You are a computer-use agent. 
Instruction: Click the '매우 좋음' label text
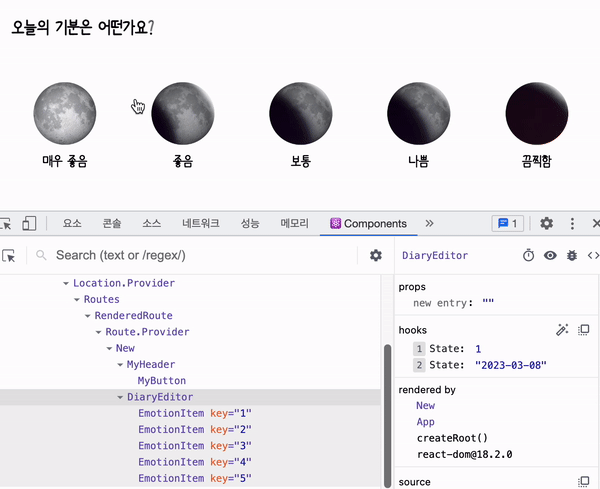(65, 161)
